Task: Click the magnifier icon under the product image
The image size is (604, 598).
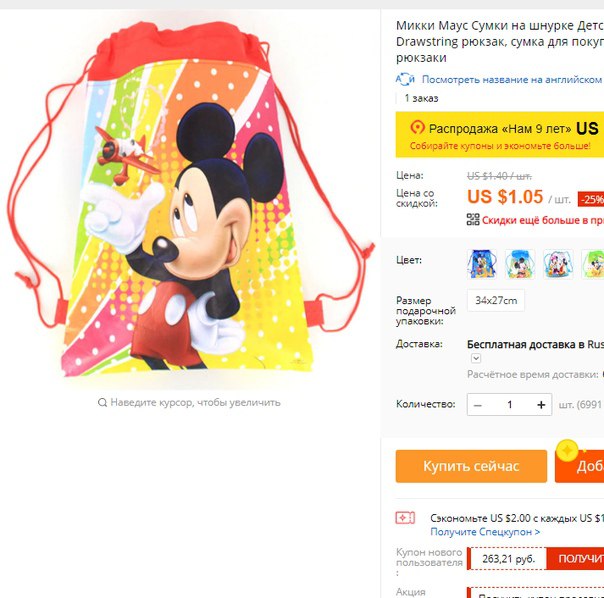Action: tap(102, 403)
